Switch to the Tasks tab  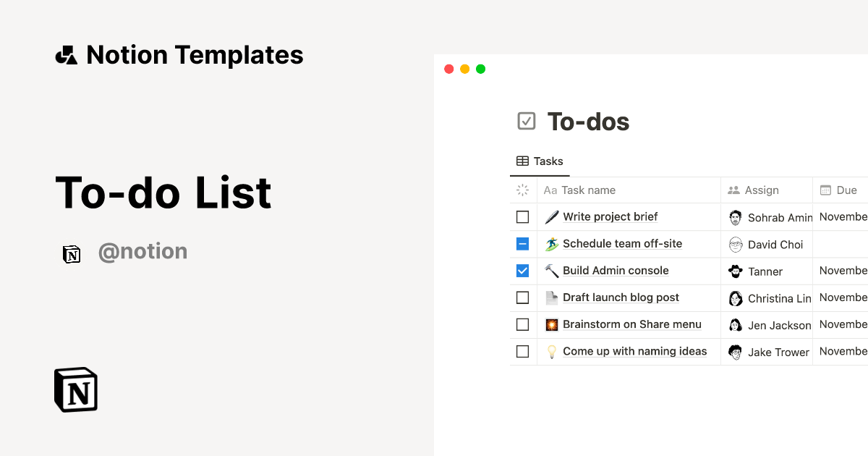pyautogui.click(x=540, y=161)
